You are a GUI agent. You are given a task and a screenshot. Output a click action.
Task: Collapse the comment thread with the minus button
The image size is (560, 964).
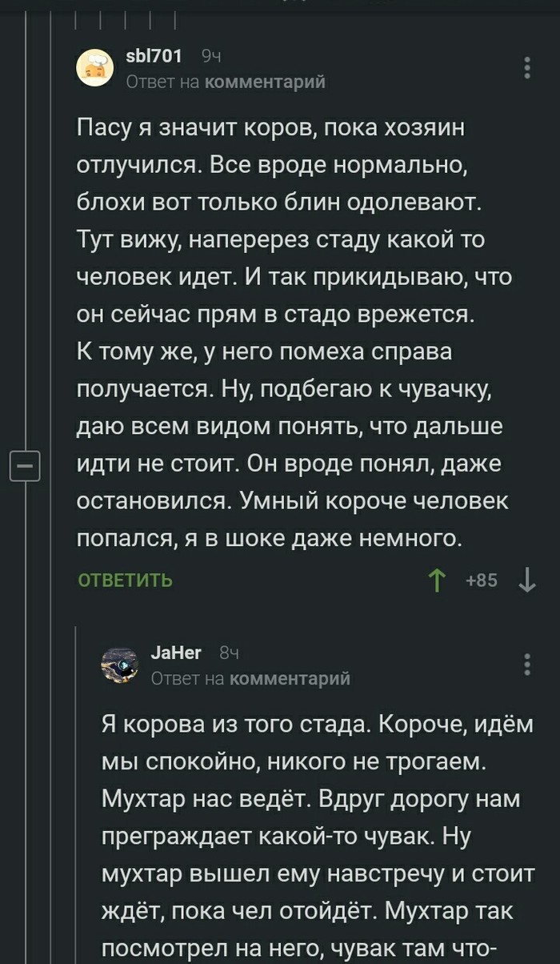[24, 466]
